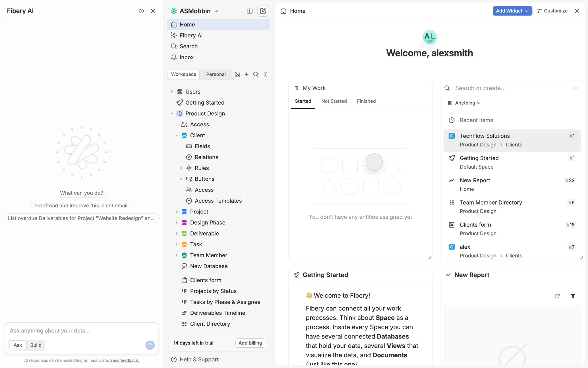Click the collapse all spaces icon
Image resolution: width=588 pixels, height=368 pixels.
tap(265, 75)
